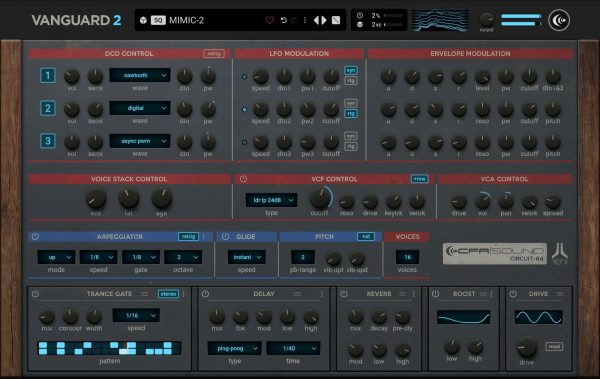Click the pb-range value field

coord(303,257)
